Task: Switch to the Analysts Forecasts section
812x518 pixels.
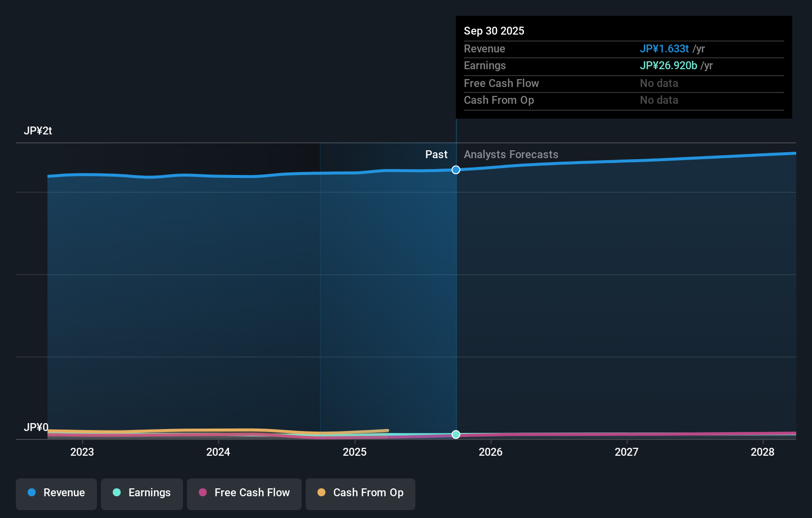Action: (x=511, y=154)
